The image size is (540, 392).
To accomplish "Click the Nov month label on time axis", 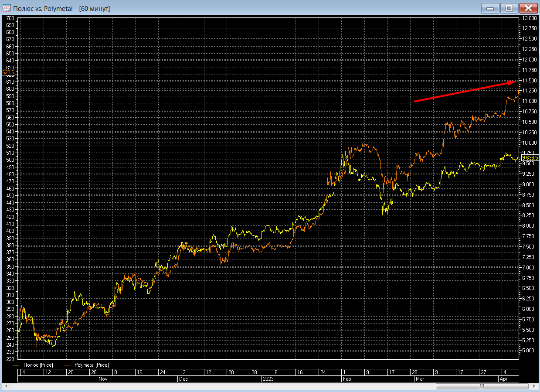I will coord(103,379).
